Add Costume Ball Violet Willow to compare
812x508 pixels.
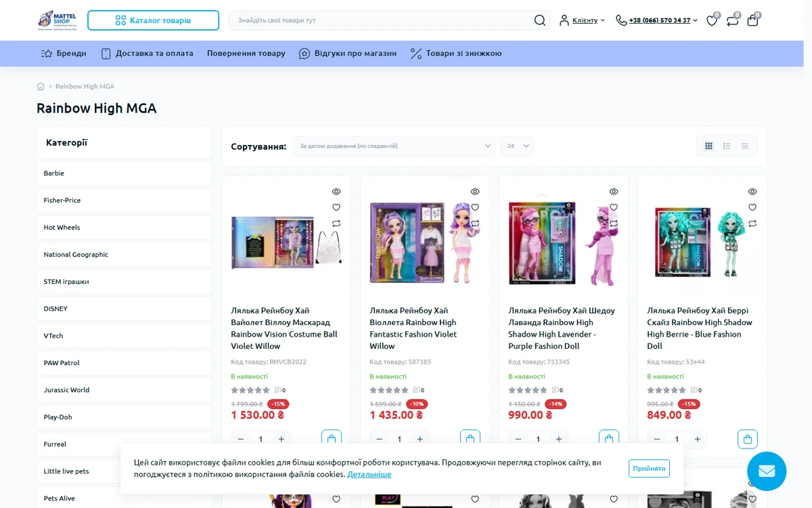tap(336, 224)
